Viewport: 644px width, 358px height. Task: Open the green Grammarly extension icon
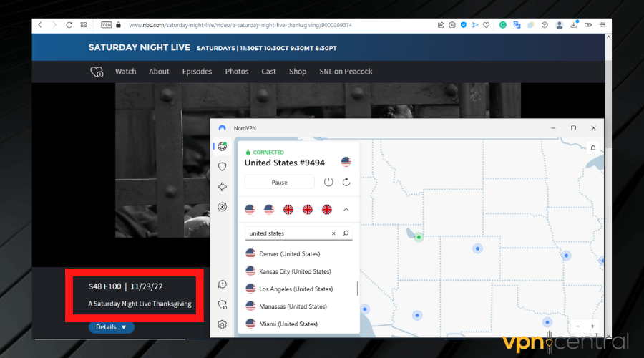[503, 25]
